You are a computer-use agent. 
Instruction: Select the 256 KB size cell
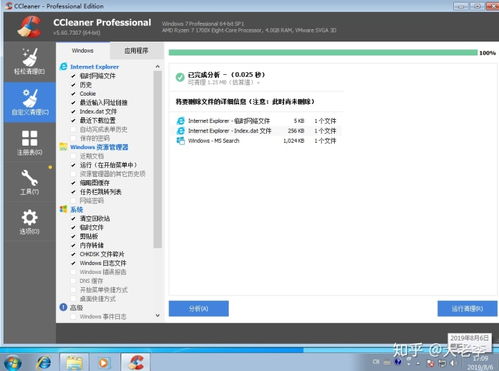296,131
